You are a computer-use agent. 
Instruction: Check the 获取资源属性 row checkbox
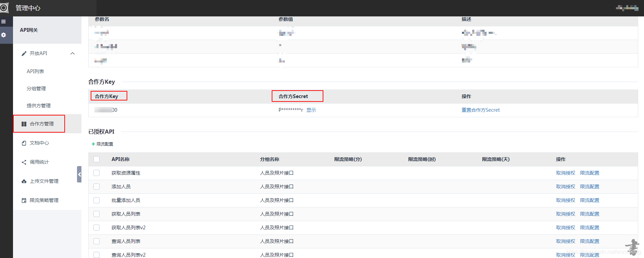click(x=96, y=173)
